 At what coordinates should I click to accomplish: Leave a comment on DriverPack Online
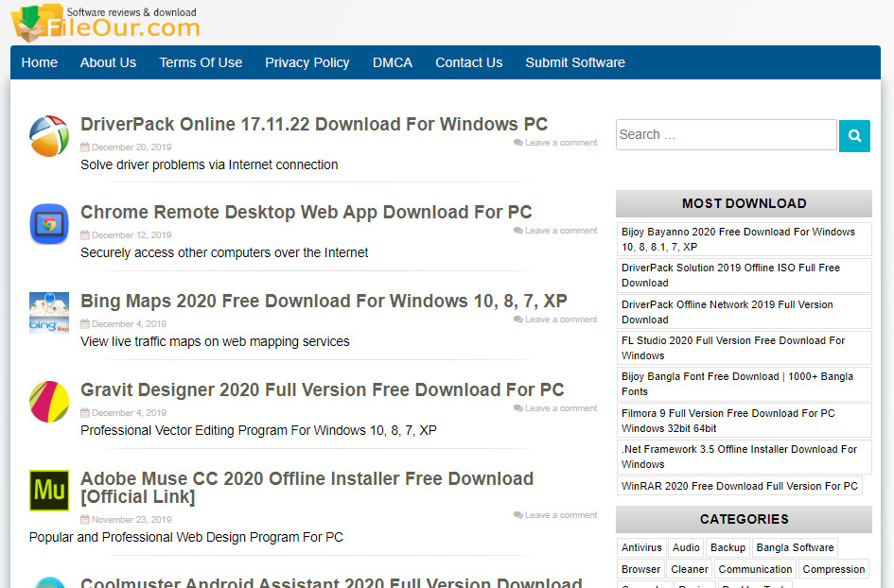[x=560, y=143]
